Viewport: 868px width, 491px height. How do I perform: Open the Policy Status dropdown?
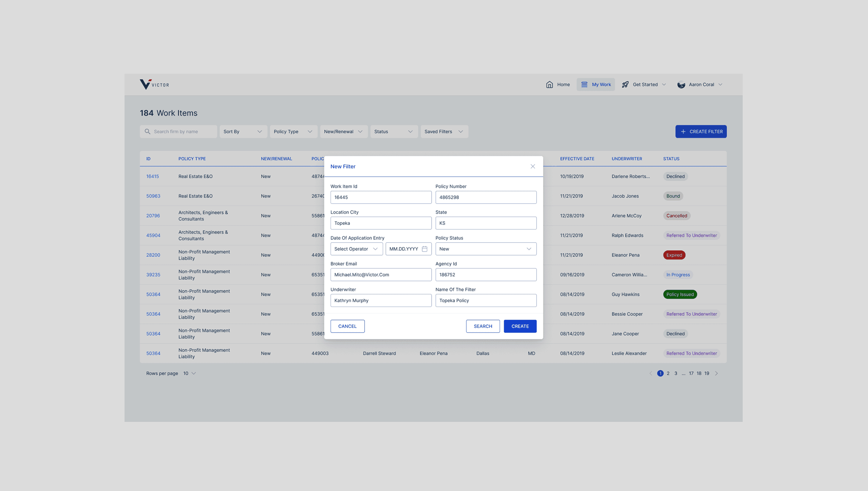point(485,249)
